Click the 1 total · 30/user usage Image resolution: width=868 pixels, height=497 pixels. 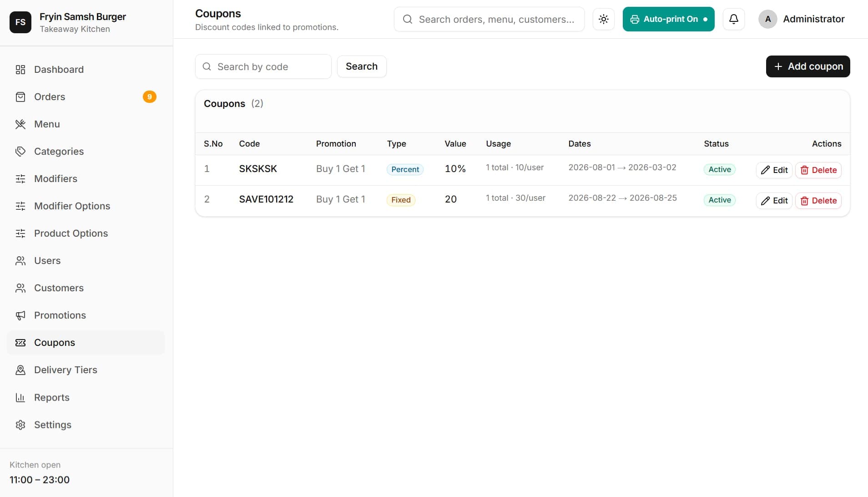(515, 198)
